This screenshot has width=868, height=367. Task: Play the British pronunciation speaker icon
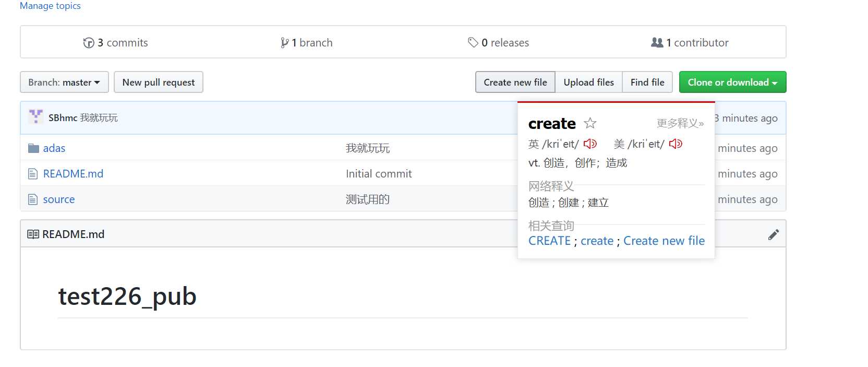[590, 144]
